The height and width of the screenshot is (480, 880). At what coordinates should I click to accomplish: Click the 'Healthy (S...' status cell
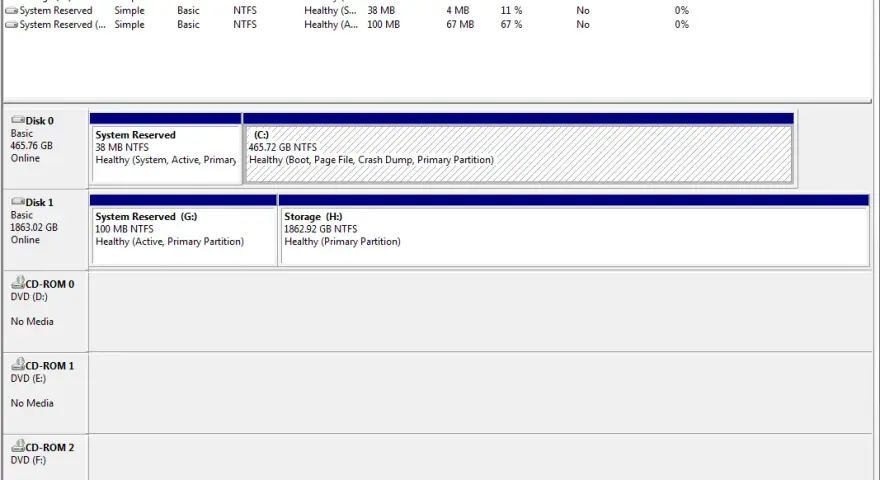(330, 11)
